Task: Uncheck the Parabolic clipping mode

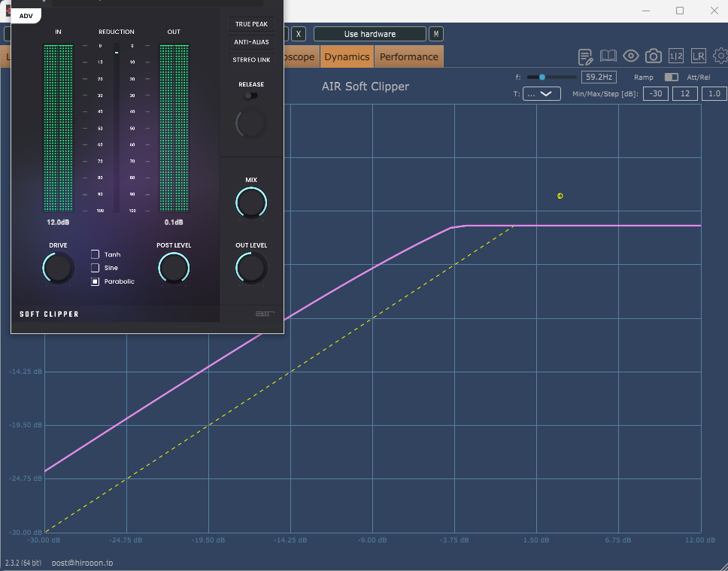Action: click(96, 281)
